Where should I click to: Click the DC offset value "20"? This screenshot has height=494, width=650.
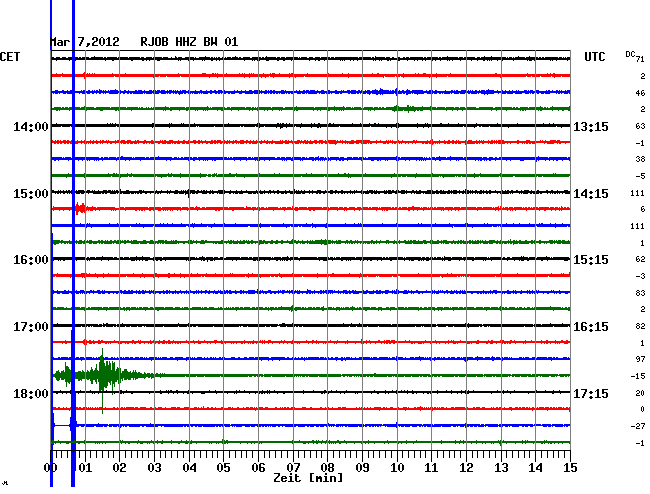click(x=640, y=393)
